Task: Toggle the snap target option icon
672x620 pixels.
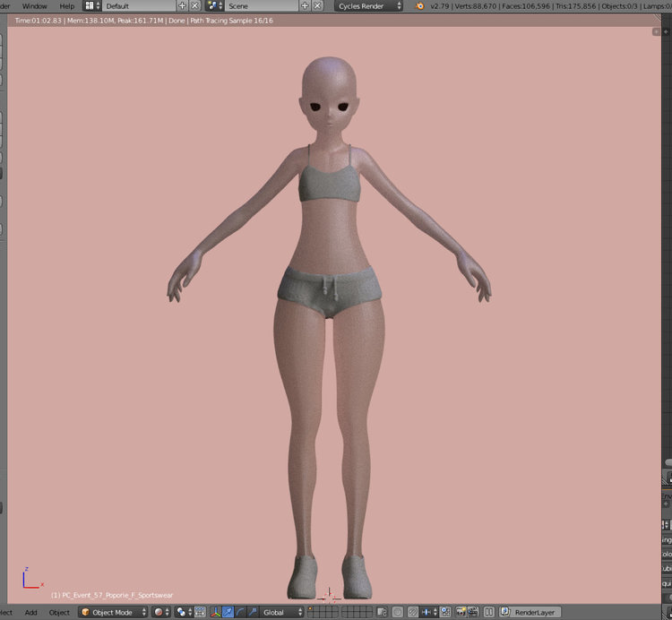Action: pyautogui.click(x=445, y=612)
